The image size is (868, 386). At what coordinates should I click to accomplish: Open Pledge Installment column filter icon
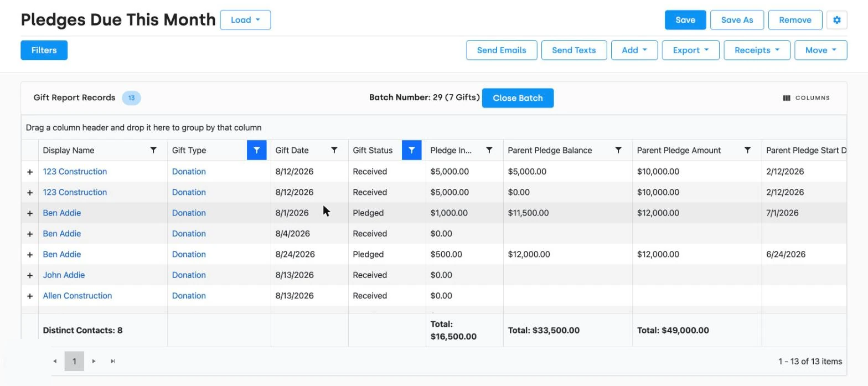pos(489,150)
